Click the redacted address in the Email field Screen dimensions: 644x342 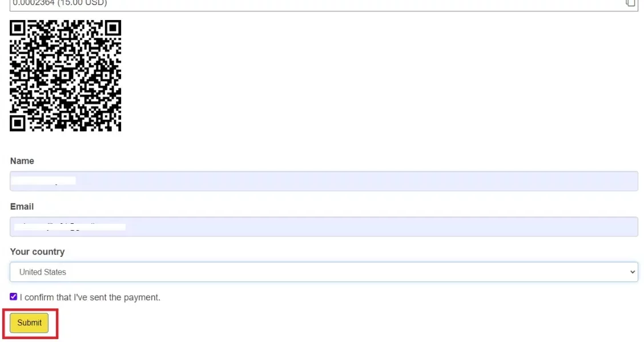click(70, 227)
